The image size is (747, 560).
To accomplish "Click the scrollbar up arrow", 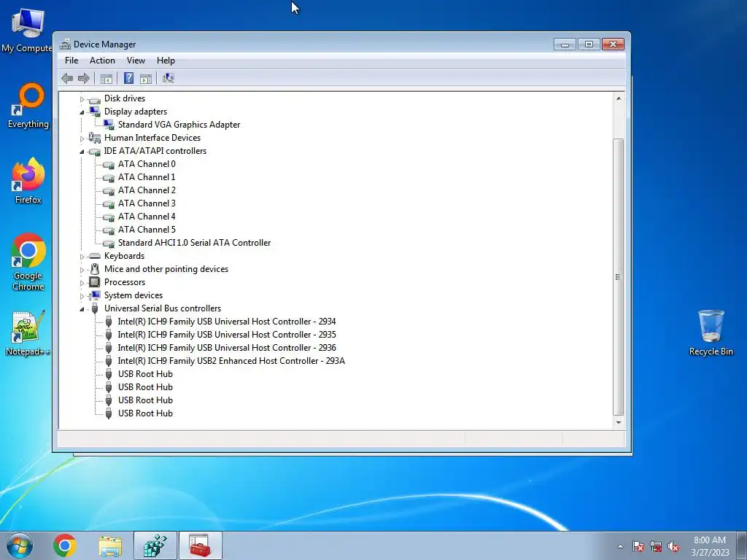I will [x=619, y=98].
